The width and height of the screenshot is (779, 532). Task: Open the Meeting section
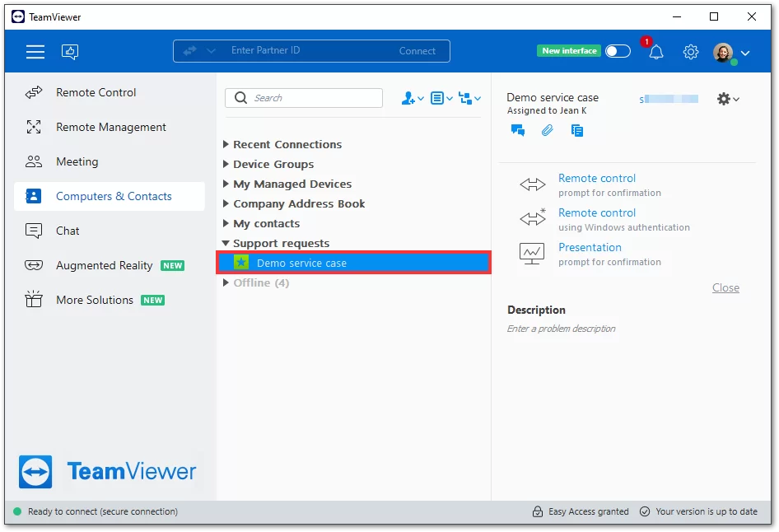pyautogui.click(x=77, y=161)
